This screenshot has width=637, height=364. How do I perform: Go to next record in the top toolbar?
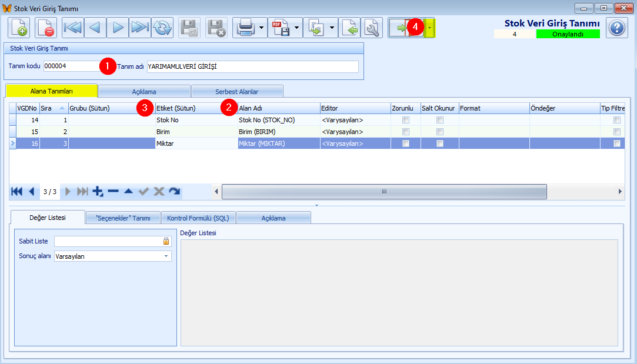pyautogui.click(x=118, y=28)
